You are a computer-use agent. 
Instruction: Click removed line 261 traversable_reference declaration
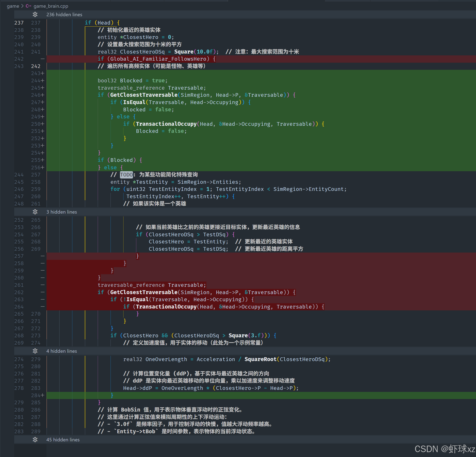(152, 285)
